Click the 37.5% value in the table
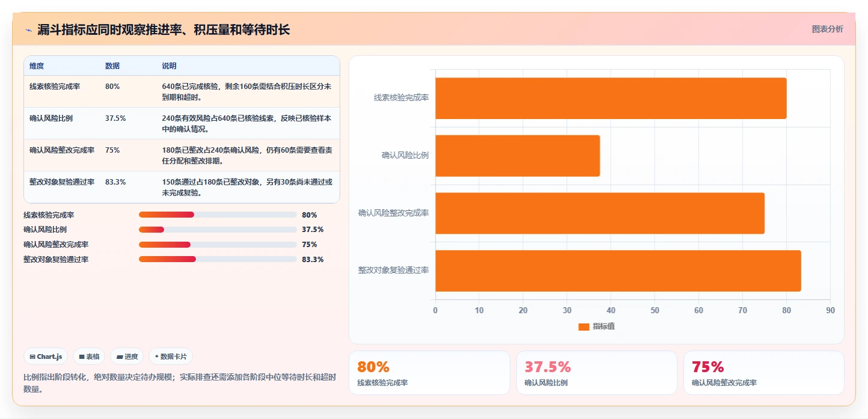Screen dimensions: 868x419 pos(115,118)
